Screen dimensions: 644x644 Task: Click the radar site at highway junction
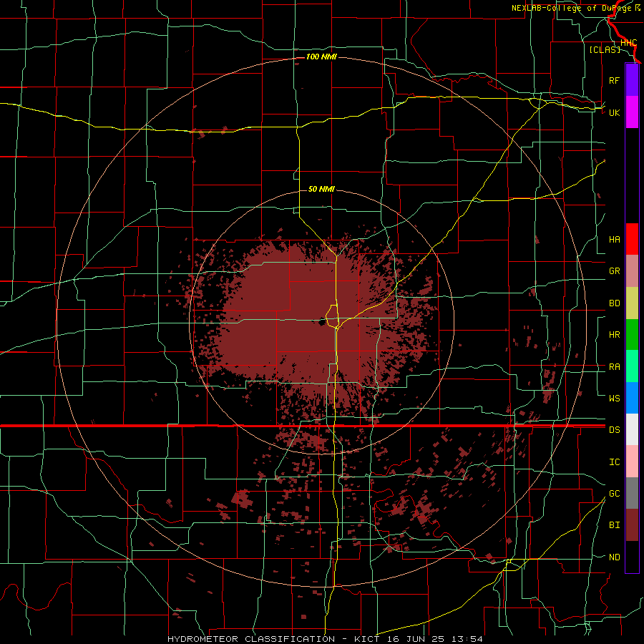[x=322, y=322]
